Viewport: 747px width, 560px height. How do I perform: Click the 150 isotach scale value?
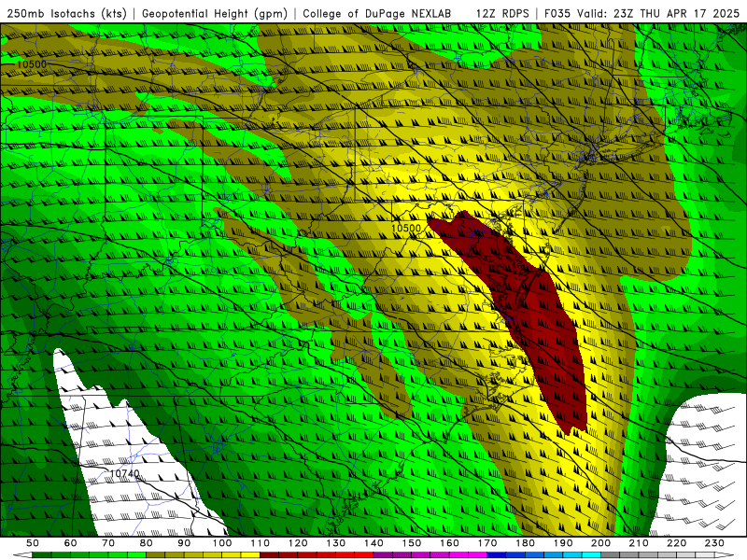point(412,543)
